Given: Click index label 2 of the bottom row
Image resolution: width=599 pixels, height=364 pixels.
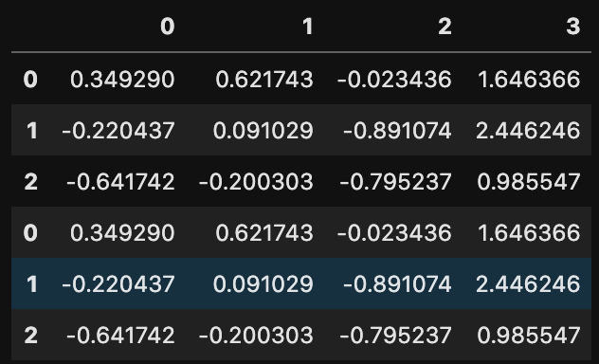Looking at the screenshot, I should pos(31,336).
